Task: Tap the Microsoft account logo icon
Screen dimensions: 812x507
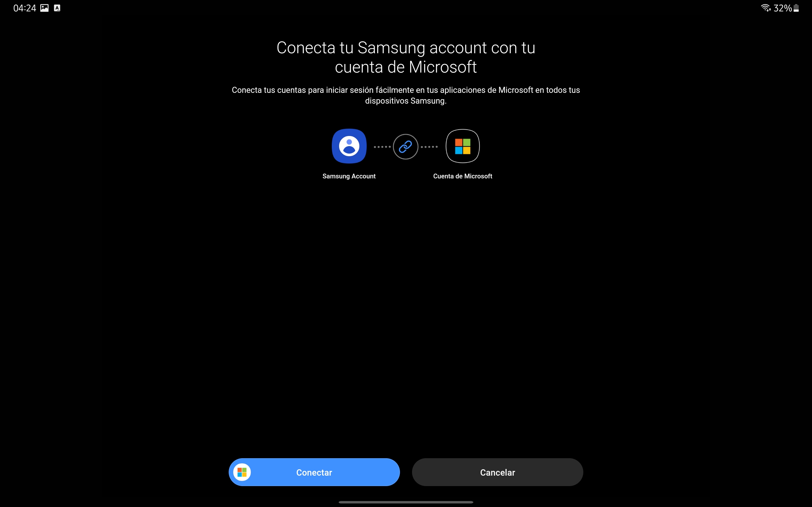Action: pyautogui.click(x=462, y=146)
